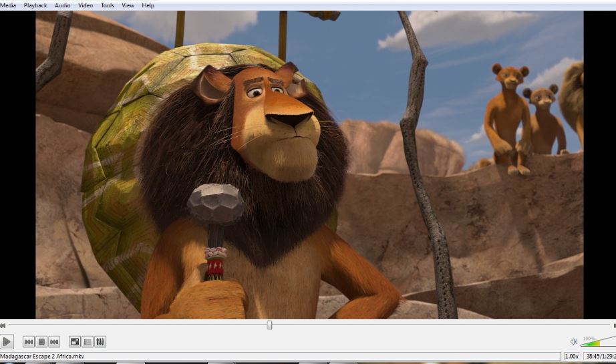Click the video display area
The image size is (616, 364).
pyautogui.click(x=309, y=164)
